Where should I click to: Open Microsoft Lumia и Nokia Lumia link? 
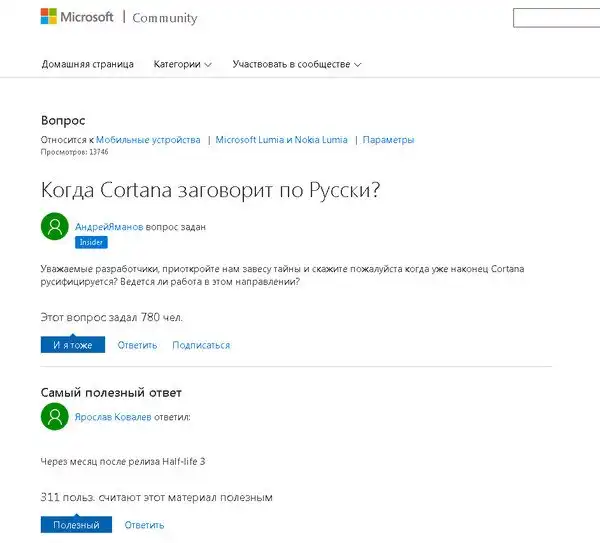click(282, 140)
